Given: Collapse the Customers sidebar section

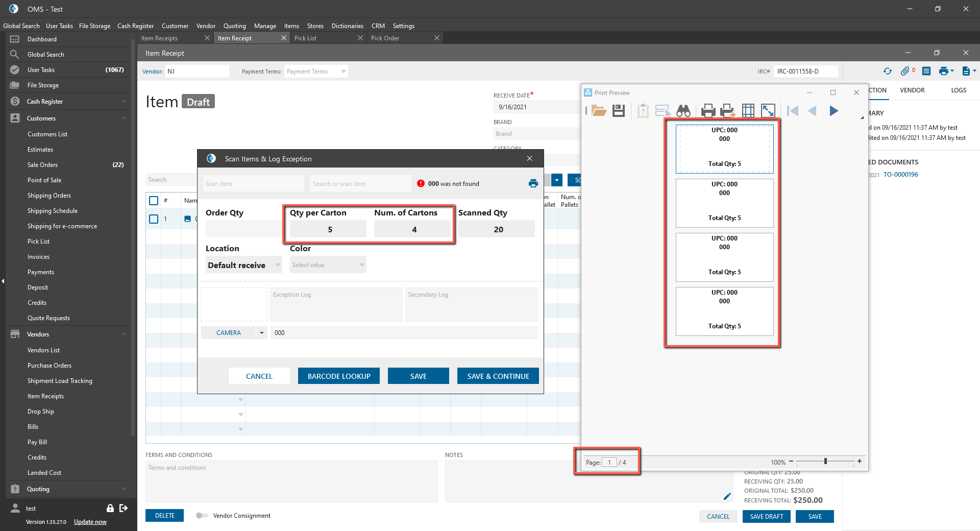Looking at the screenshot, I should click(x=124, y=118).
